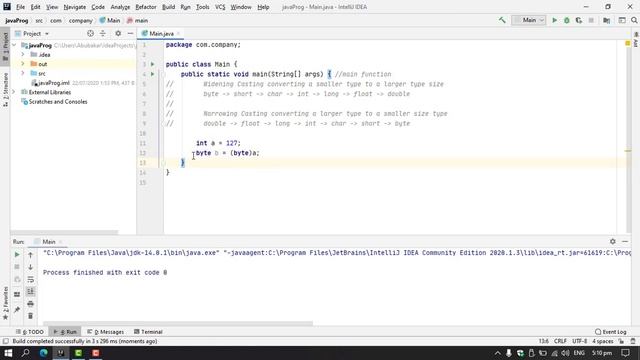This screenshot has height=360, width=640.
Task: Click UTF-8 encoding in status bar
Action: point(579,341)
